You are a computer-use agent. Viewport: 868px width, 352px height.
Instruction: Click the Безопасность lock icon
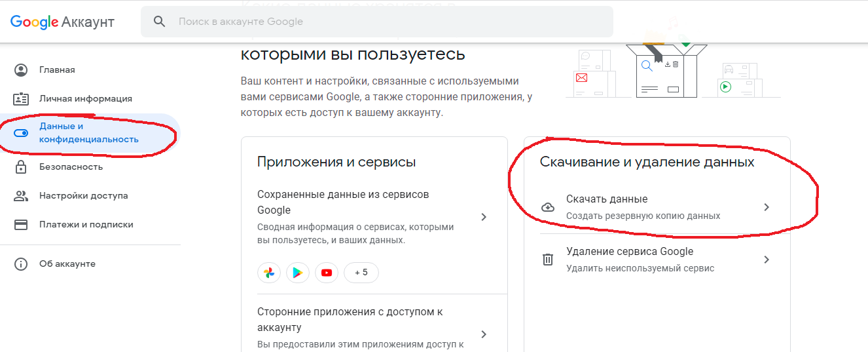coord(21,166)
